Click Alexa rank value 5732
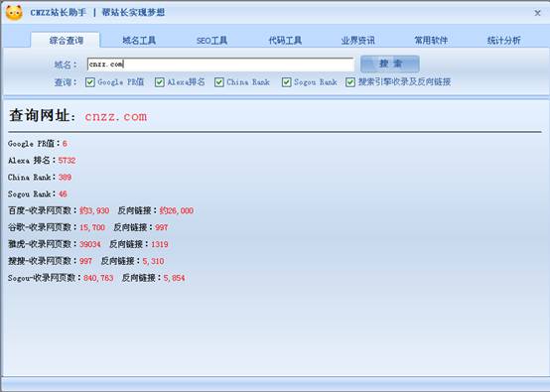This screenshot has width=550, height=392. pos(67,160)
